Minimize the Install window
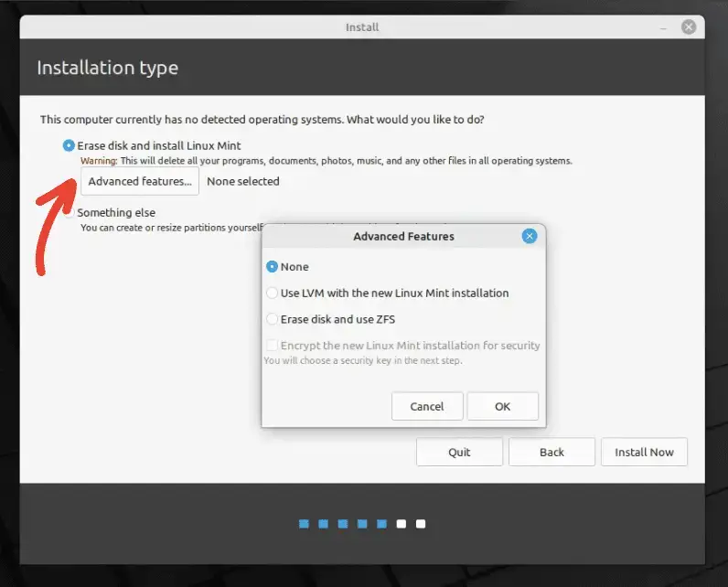Image resolution: width=728 pixels, height=587 pixels. click(663, 27)
